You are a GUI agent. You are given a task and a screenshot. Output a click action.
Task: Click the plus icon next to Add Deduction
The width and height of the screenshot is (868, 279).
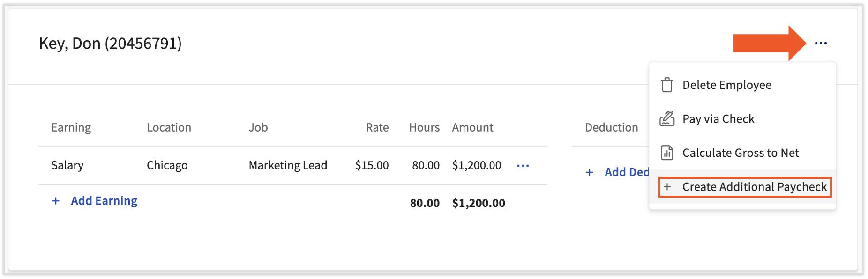pos(590,172)
